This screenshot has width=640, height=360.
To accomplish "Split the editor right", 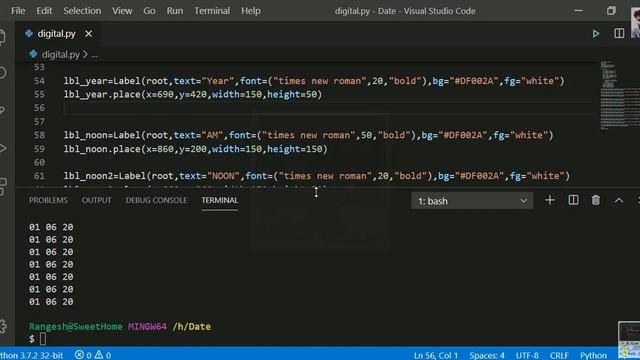I will click(x=619, y=33).
